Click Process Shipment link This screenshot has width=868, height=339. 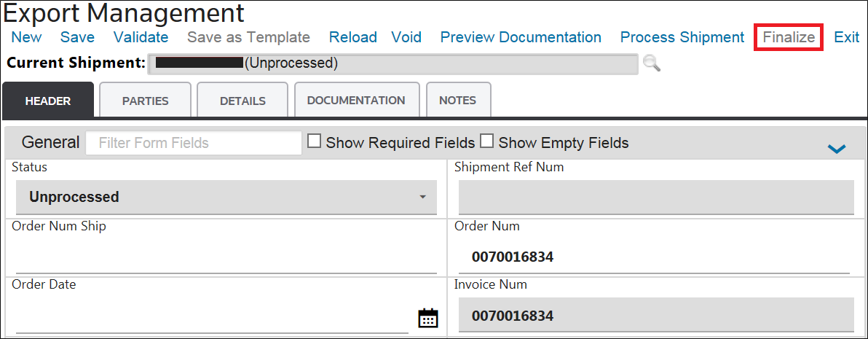[x=682, y=37]
